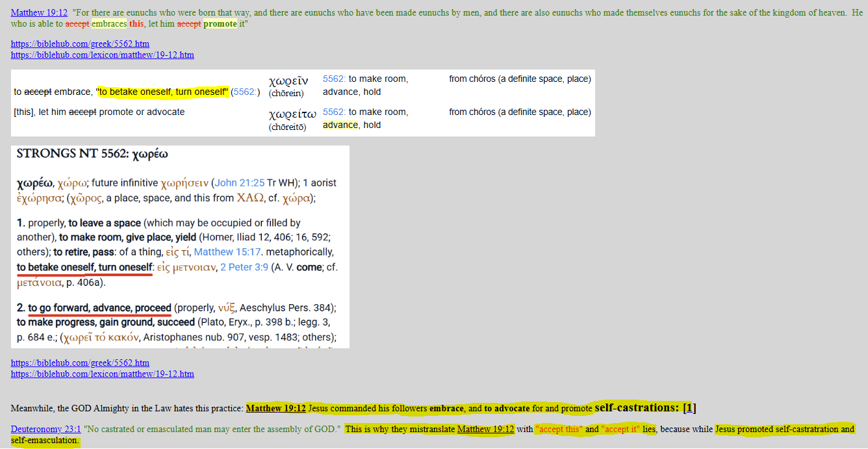Click highlighted text 'to betake oneself, turn oneself' in table
Viewport: 868px width, 449px height.
pyautogui.click(x=162, y=92)
